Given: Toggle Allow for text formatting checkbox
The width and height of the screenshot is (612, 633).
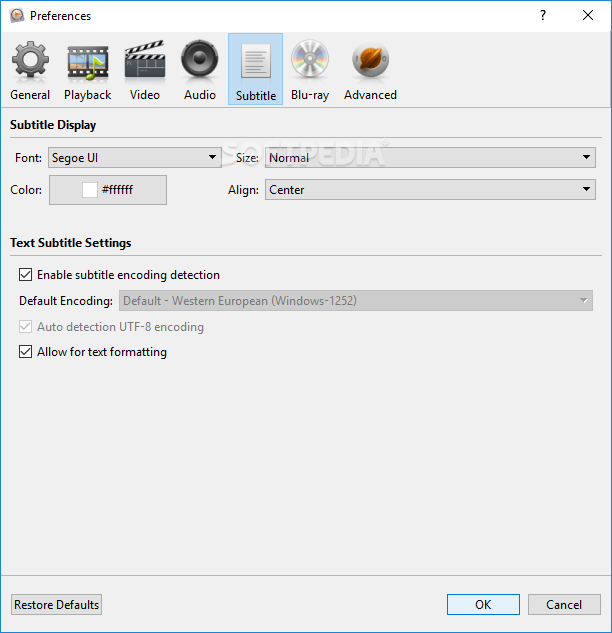Looking at the screenshot, I should (25, 352).
